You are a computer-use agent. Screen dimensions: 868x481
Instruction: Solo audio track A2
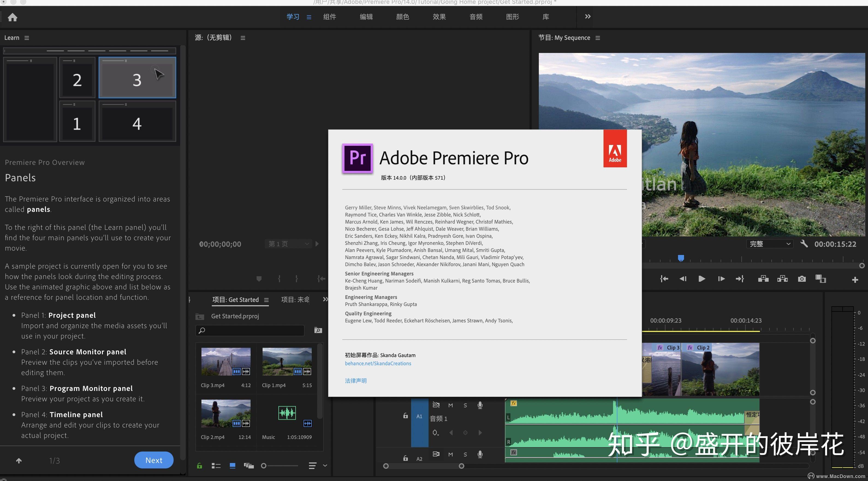point(465,454)
